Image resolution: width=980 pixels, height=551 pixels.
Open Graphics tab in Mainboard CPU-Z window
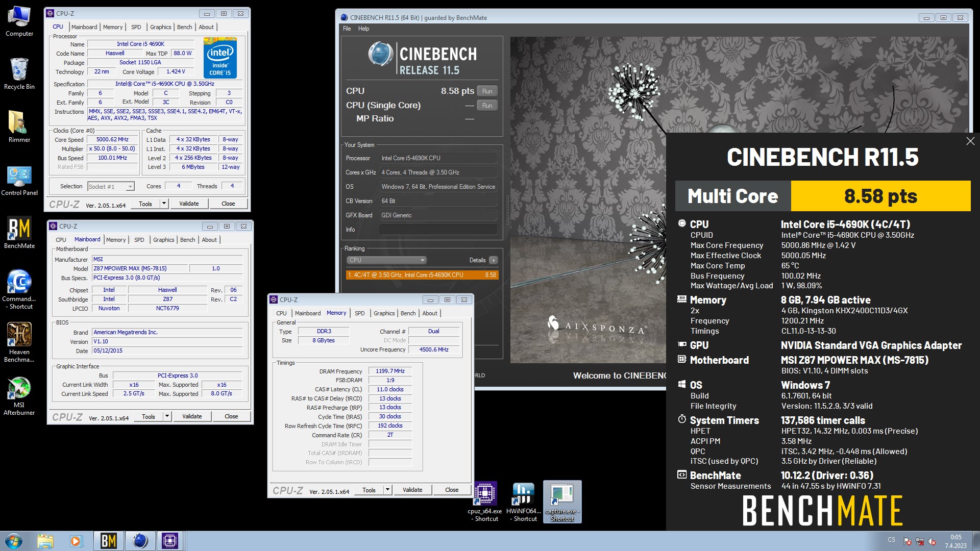[164, 240]
